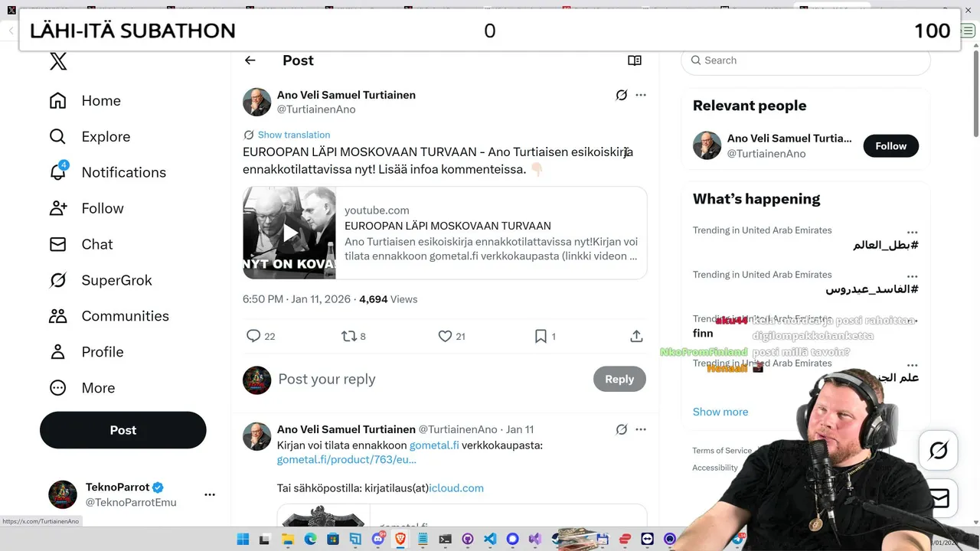Click Relevant people heading

(x=750, y=106)
